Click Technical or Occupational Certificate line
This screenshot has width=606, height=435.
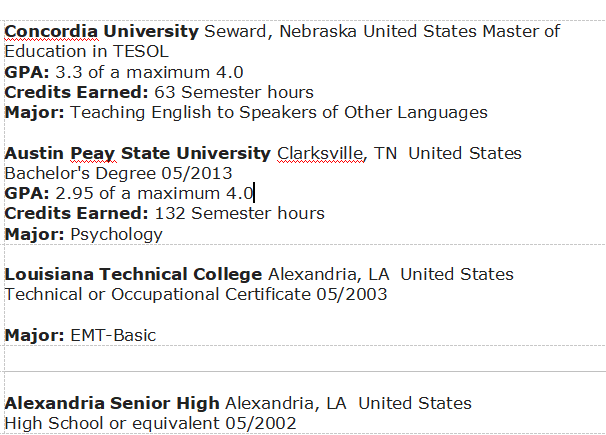(x=196, y=294)
